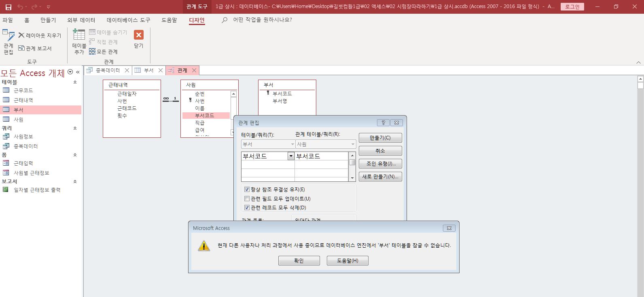Click the 조인 유형(J)... button
Screen dimensions: 644x297
click(x=380, y=164)
